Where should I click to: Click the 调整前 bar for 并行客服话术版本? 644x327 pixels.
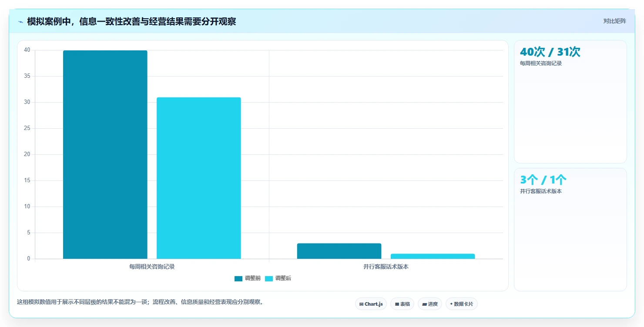point(339,251)
